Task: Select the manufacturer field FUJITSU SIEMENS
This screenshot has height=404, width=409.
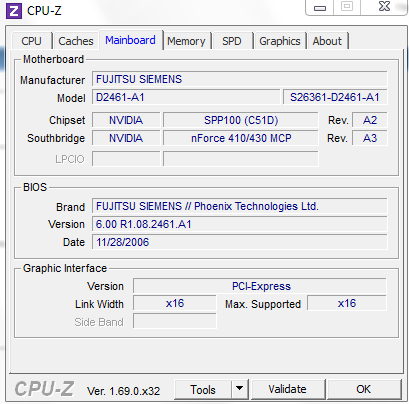Action: click(240, 79)
